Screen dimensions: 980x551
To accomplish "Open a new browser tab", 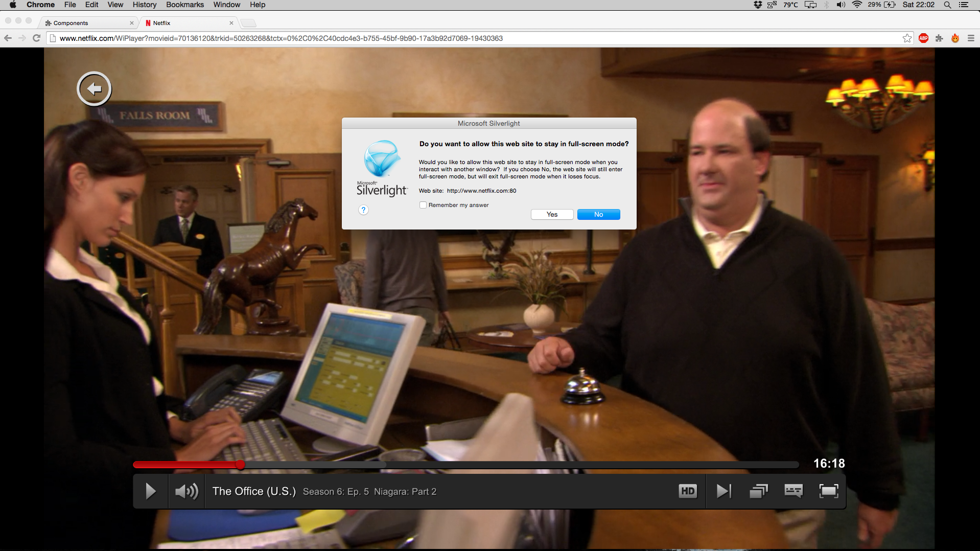I will tap(248, 23).
